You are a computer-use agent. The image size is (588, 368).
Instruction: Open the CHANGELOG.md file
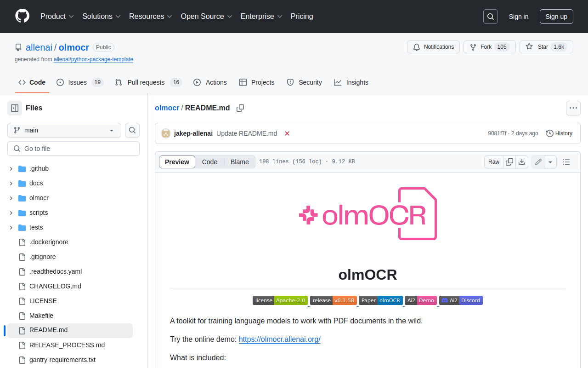tap(55, 286)
